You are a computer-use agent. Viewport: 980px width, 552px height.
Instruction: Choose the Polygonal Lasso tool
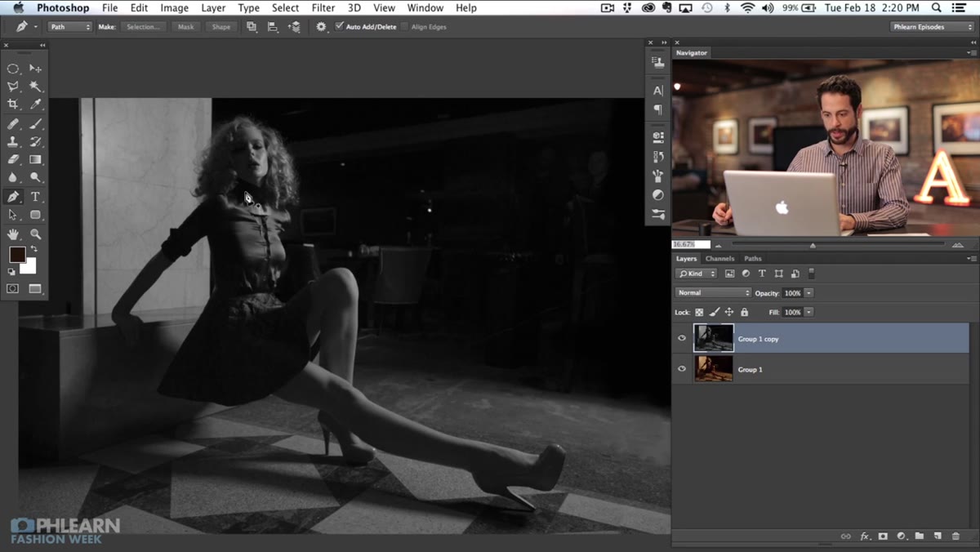[x=13, y=87]
